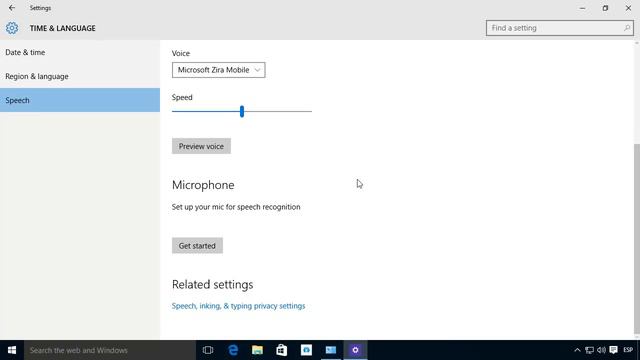The height and width of the screenshot is (360, 640).
Task: Click the Settings app icon on the taskbar
Action: click(x=355, y=350)
